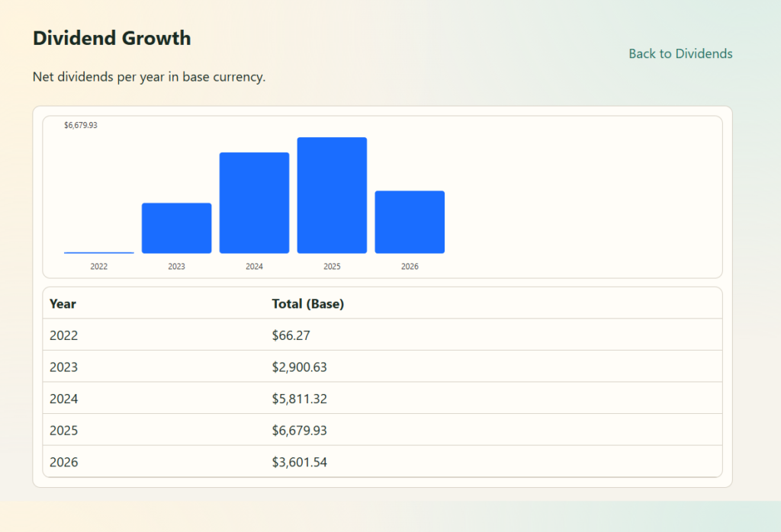
Task: Click the 2024 year cell in the table
Action: tap(64, 399)
